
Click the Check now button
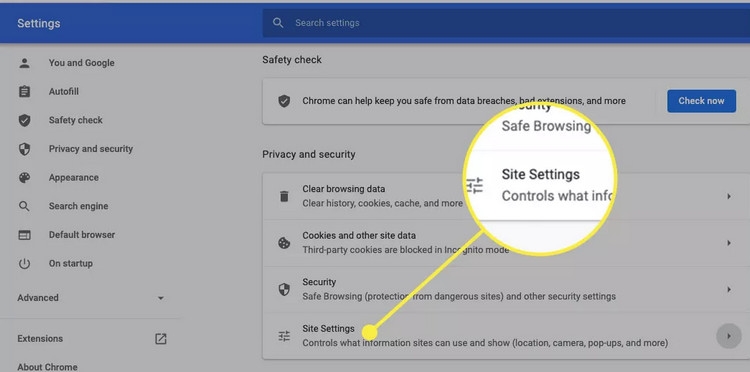point(701,101)
